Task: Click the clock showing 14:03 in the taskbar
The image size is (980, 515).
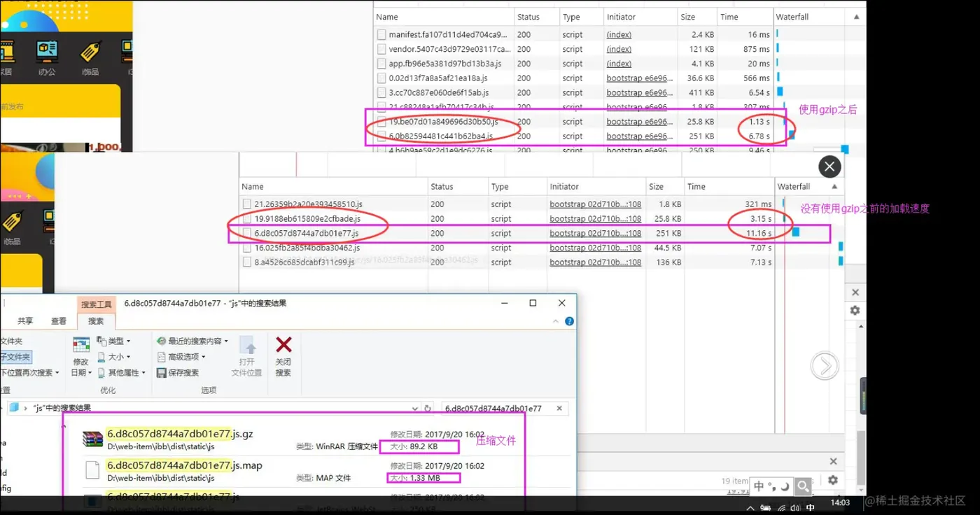Action: point(841,502)
